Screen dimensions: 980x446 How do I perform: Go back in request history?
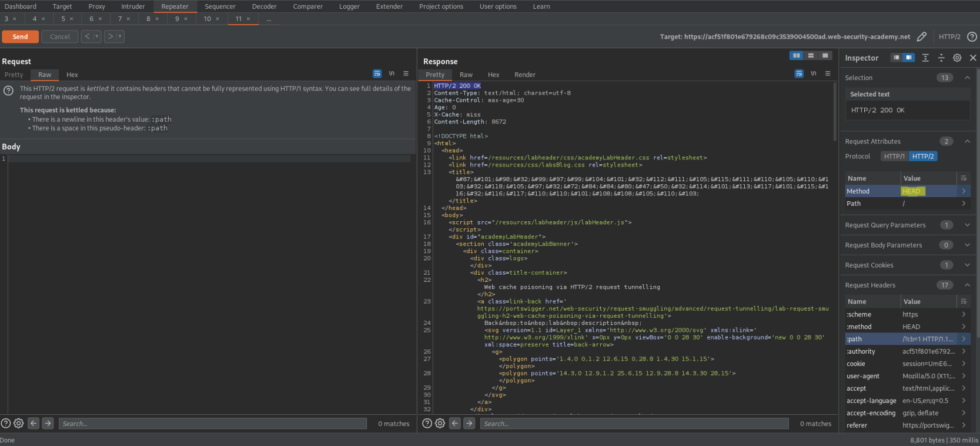tap(87, 36)
